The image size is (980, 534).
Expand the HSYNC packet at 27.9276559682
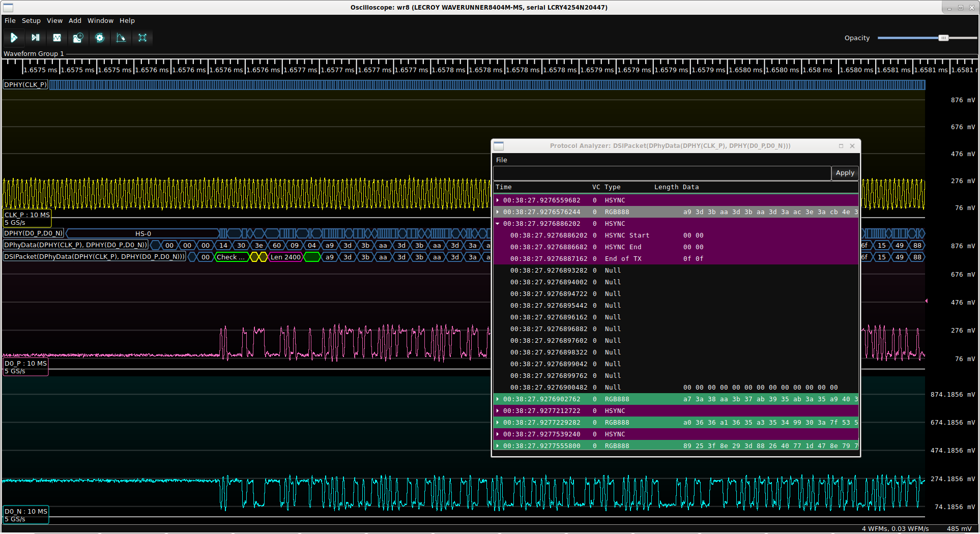[498, 200]
